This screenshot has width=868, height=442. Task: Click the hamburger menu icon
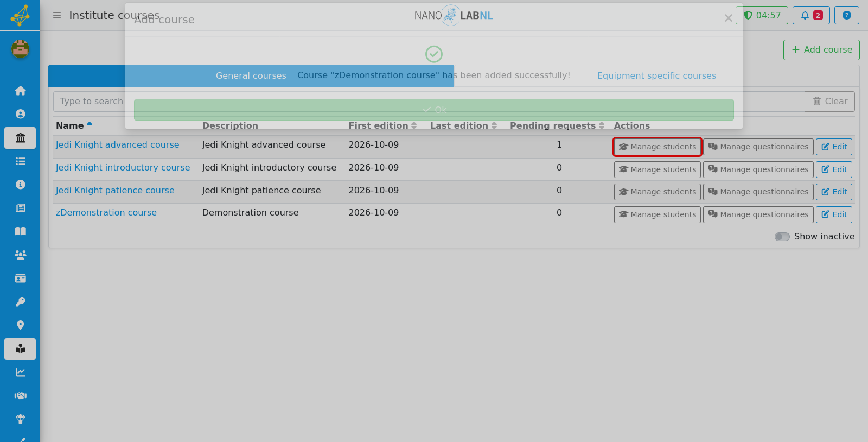tap(57, 15)
